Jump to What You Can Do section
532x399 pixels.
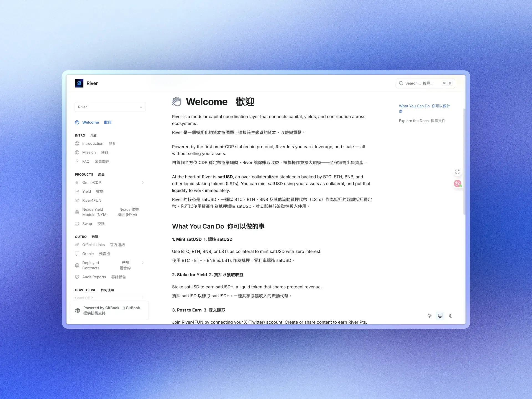point(424,108)
